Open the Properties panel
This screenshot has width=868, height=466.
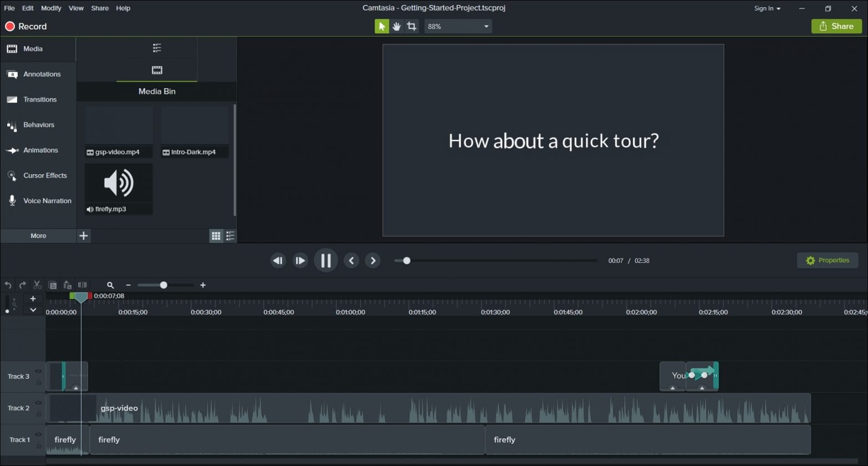[828, 260]
